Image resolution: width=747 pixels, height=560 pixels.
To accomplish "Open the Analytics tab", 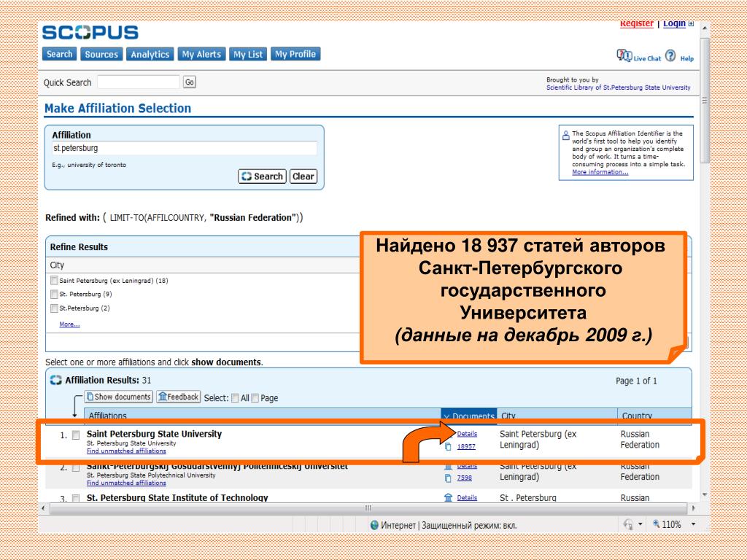I will [150, 54].
